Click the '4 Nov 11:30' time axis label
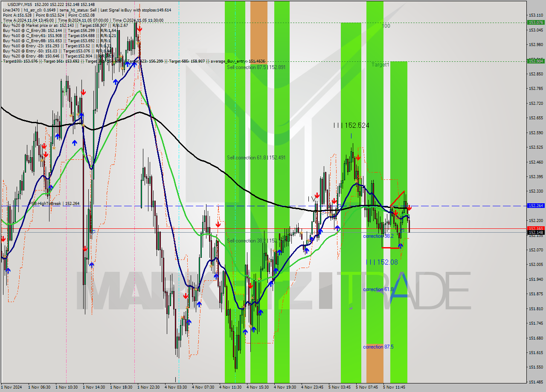This screenshot has height=392, width=546. 230,387
